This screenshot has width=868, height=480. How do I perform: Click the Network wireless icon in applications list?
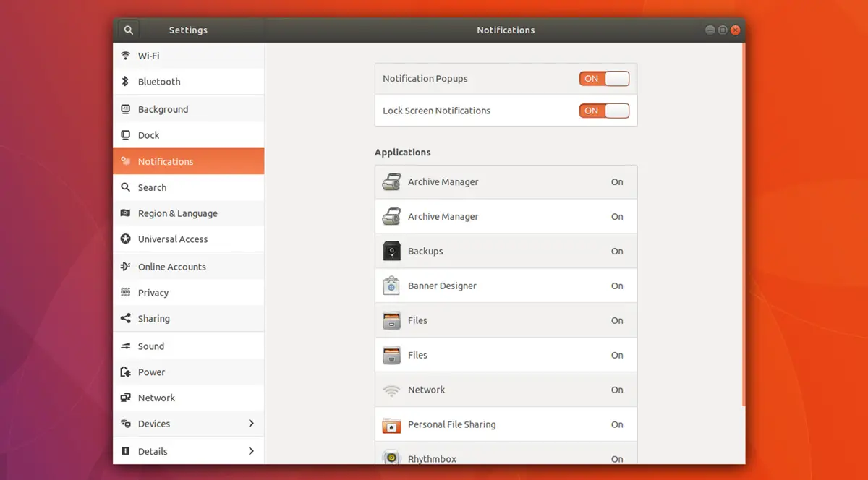[391, 390]
